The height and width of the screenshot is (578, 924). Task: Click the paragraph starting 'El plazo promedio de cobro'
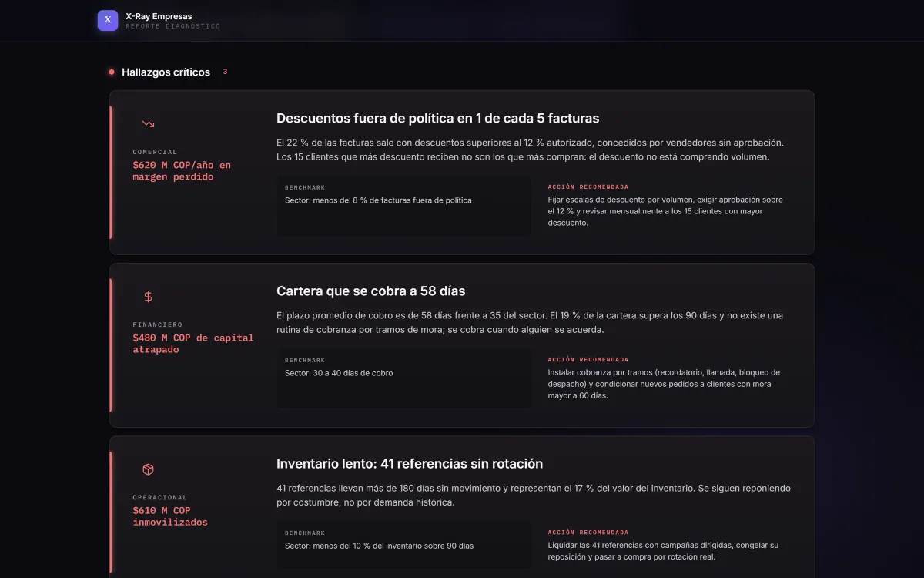[x=530, y=322]
